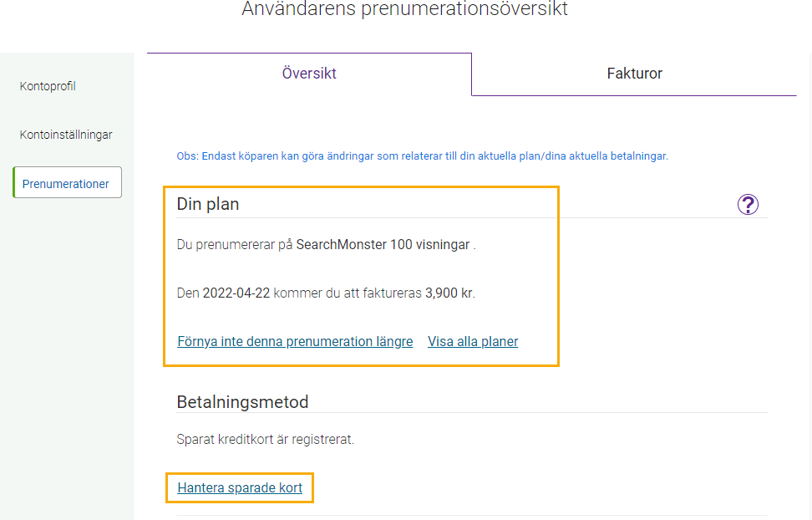Screen dimensions: 812x520
Task: Select the Översikt tab
Action: pyautogui.click(x=309, y=74)
